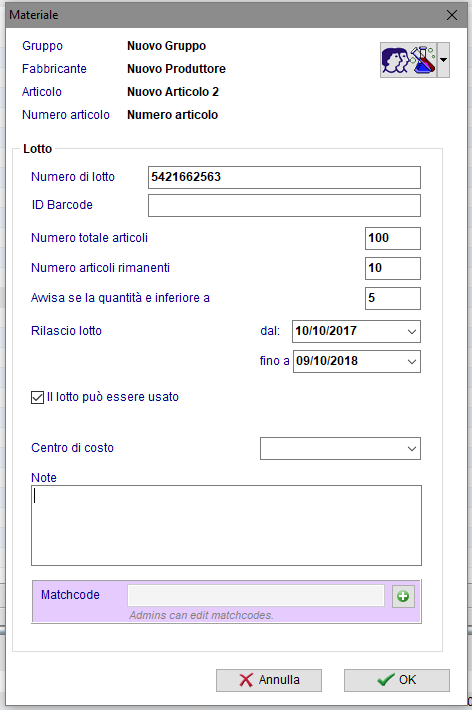The width and height of the screenshot is (472, 710).
Task: Toggle 'Il lotto può essere usato' checkbox
Action: tap(37, 398)
